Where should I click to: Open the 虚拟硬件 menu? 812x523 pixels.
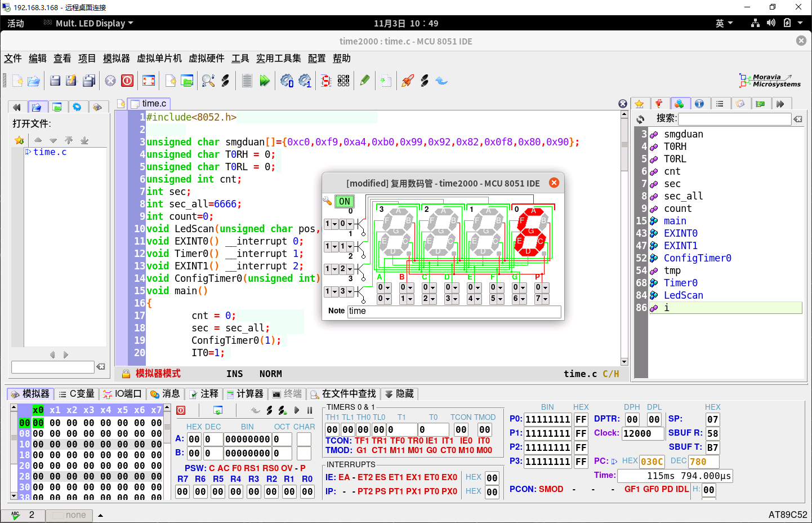click(206, 59)
